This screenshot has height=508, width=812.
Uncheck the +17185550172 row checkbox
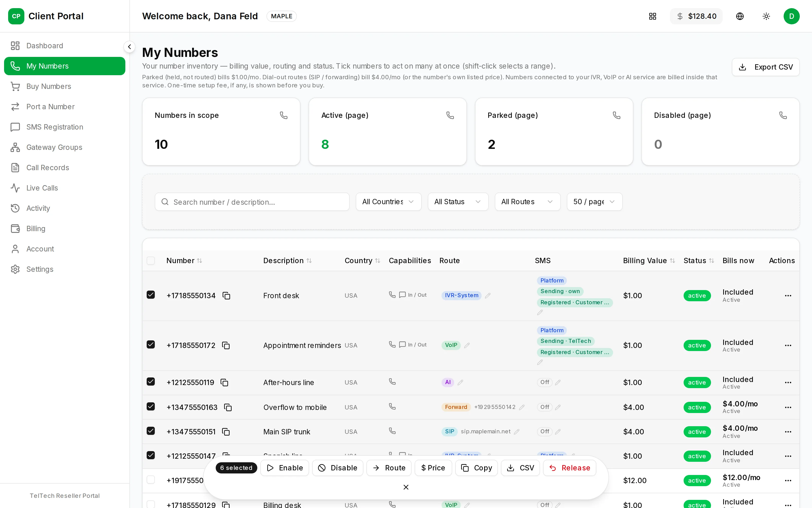tap(151, 344)
